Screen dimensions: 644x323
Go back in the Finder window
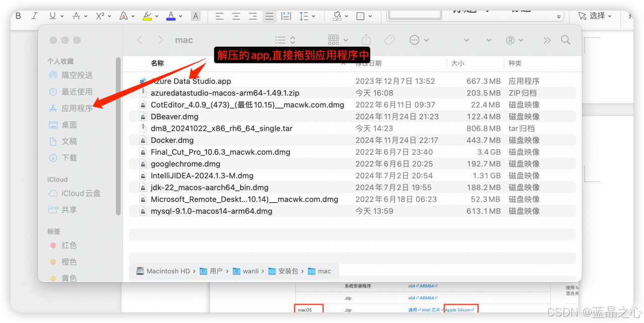140,40
